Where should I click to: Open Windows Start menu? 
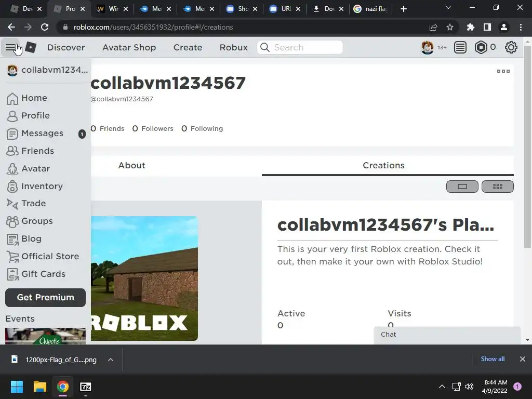[x=17, y=387]
